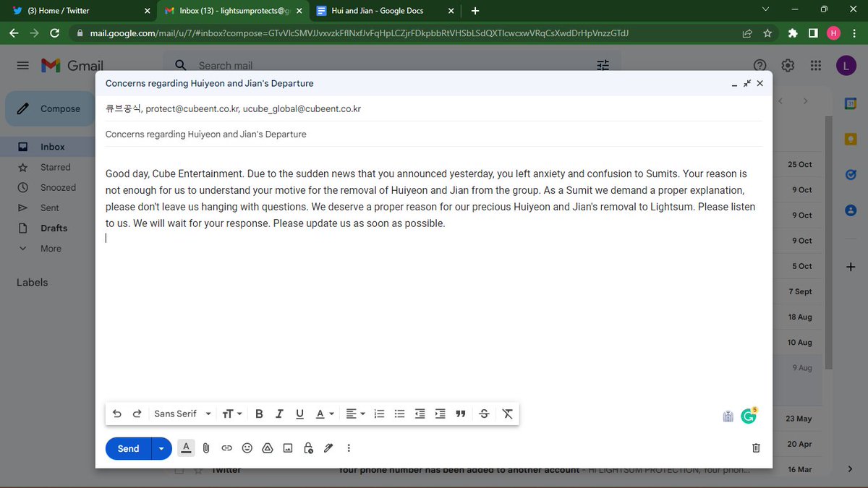Open a new browser tab

point(475,11)
